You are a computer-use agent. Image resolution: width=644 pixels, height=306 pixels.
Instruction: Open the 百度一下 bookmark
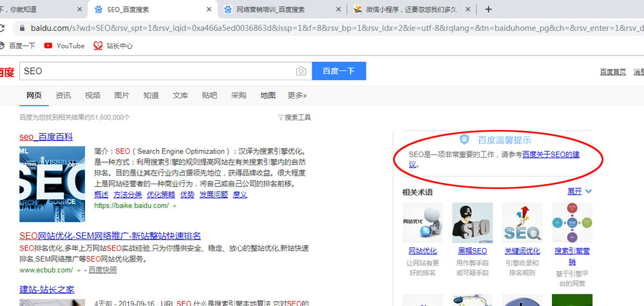(x=18, y=46)
